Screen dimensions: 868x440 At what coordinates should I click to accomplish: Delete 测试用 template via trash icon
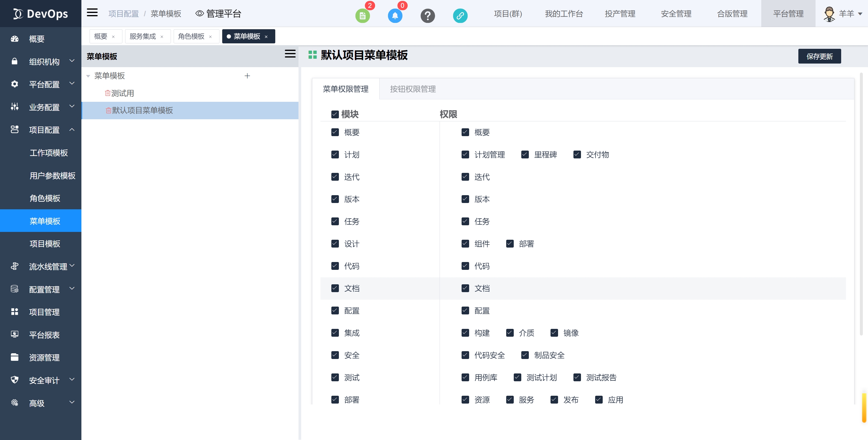tap(108, 93)
